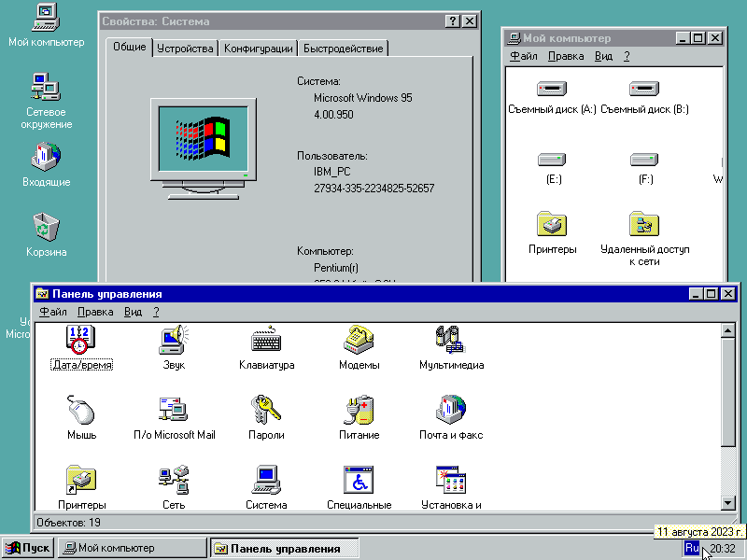This screenshot has height=560, width=747.
Task: Open Правка menu in Мой компьютер window
Action: pos(566,56)
